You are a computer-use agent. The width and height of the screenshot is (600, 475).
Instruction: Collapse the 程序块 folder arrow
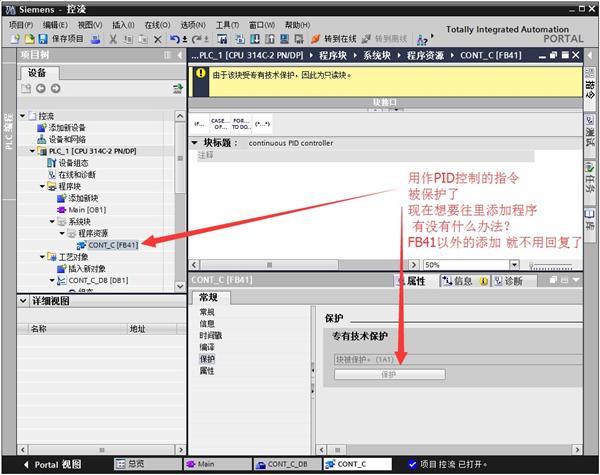[x=42, y=186]
